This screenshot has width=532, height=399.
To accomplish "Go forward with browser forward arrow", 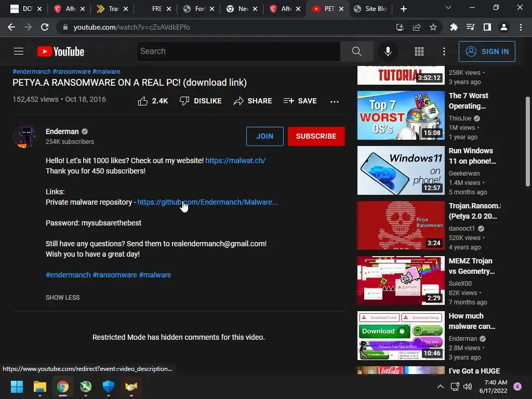I will click(x=28, y=27).
